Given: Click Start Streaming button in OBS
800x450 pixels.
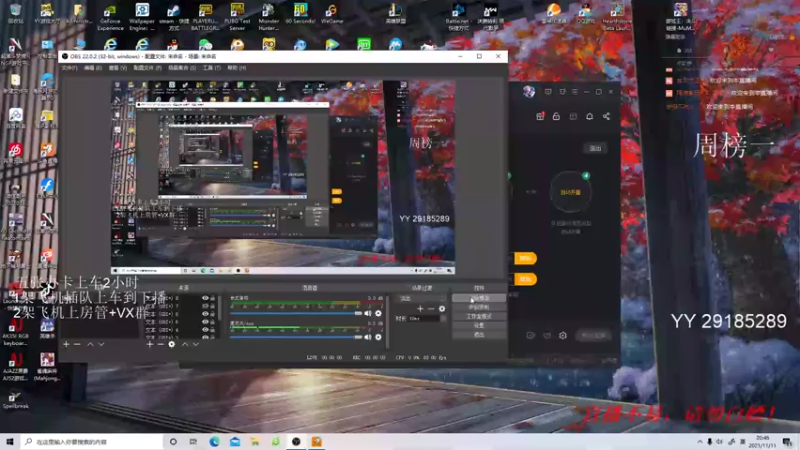Looking at the screenshot, I should click(x=479, y=298).
